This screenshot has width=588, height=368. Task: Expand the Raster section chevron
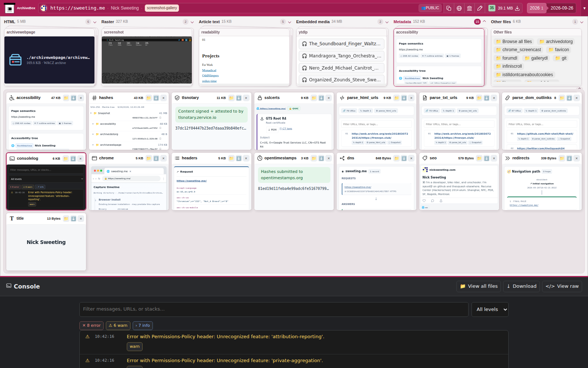192,22
